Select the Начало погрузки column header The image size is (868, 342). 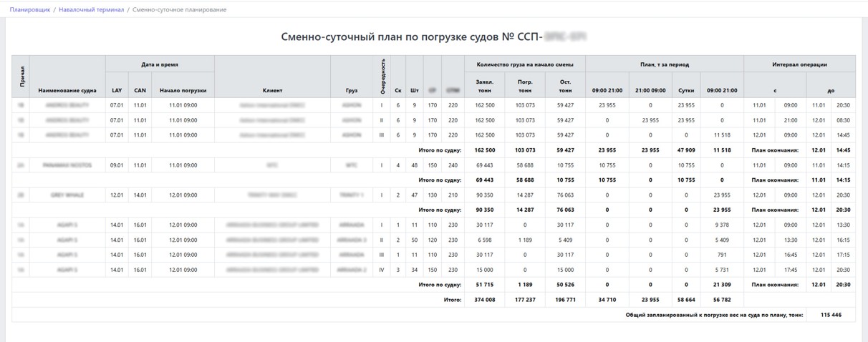[x=183, y=91]
